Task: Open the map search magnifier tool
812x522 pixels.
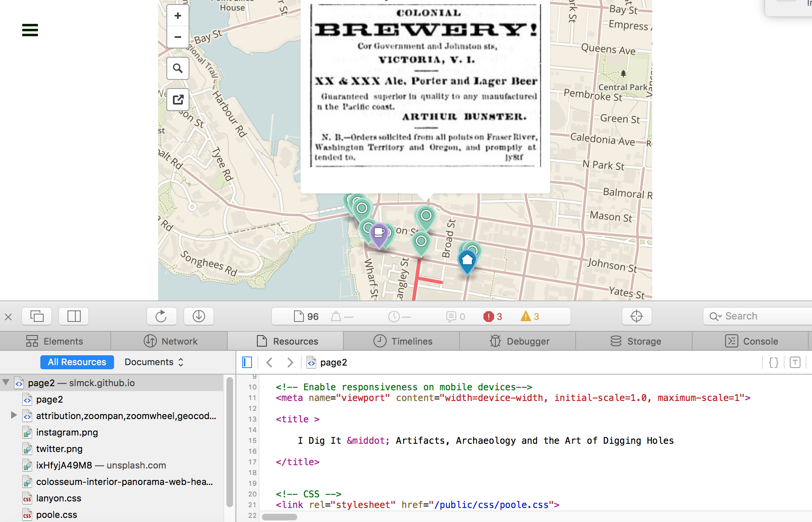Action: coord(178,68)
